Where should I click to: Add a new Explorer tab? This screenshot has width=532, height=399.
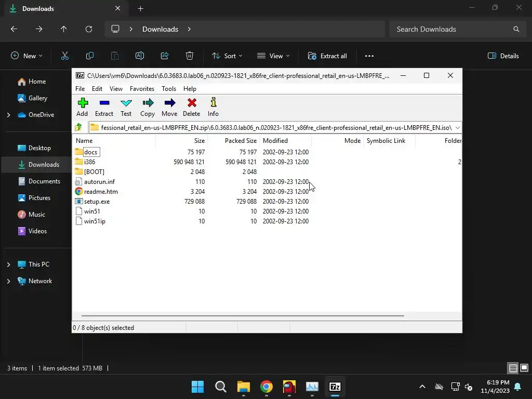coord(140,8)
